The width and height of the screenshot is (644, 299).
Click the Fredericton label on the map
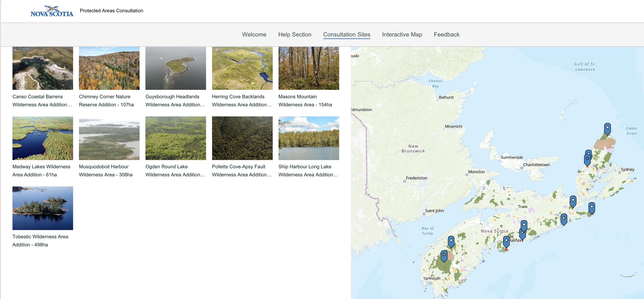click(x=417, y=178)
